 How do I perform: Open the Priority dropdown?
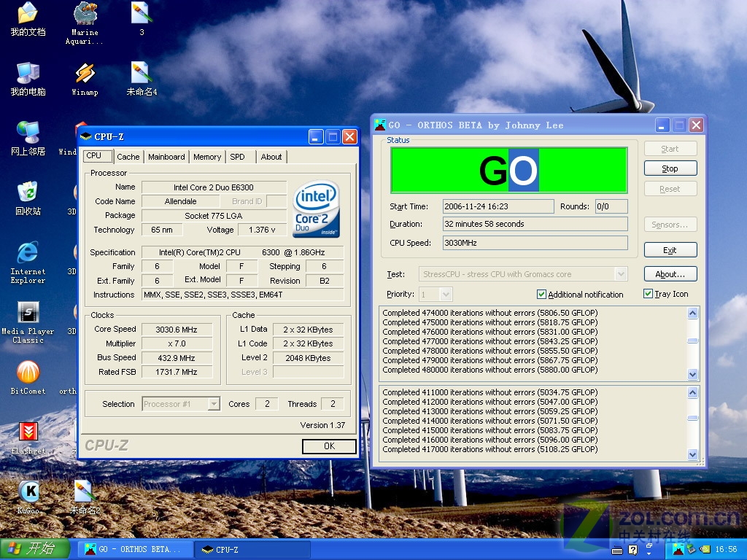[446, 295]
